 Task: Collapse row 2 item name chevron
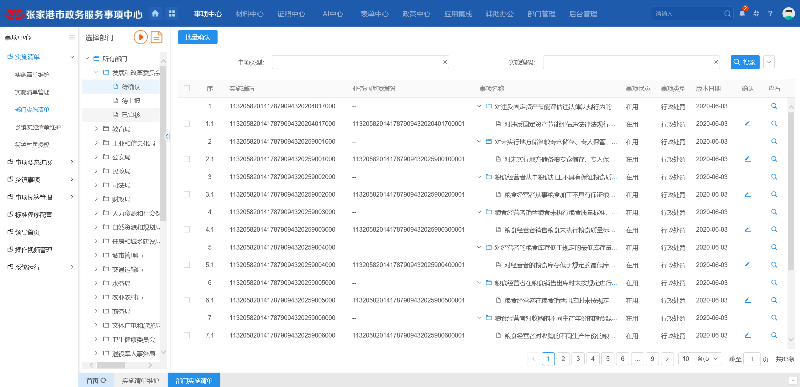pos(479,141)
